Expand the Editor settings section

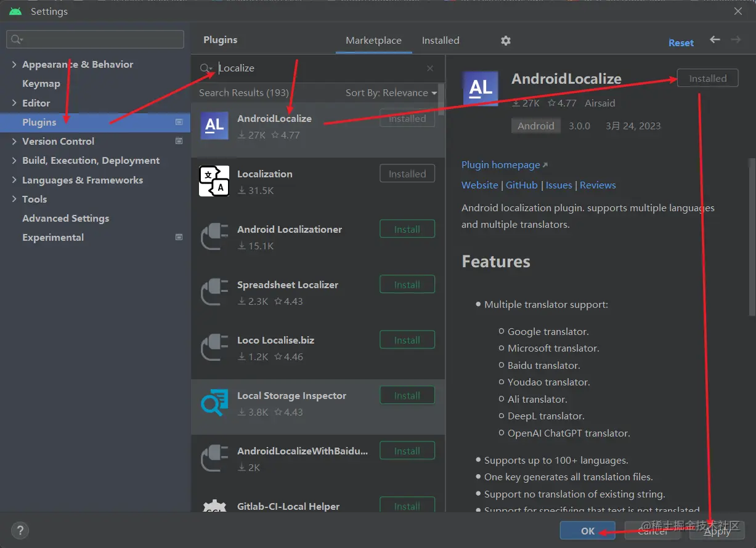[14, 103]
